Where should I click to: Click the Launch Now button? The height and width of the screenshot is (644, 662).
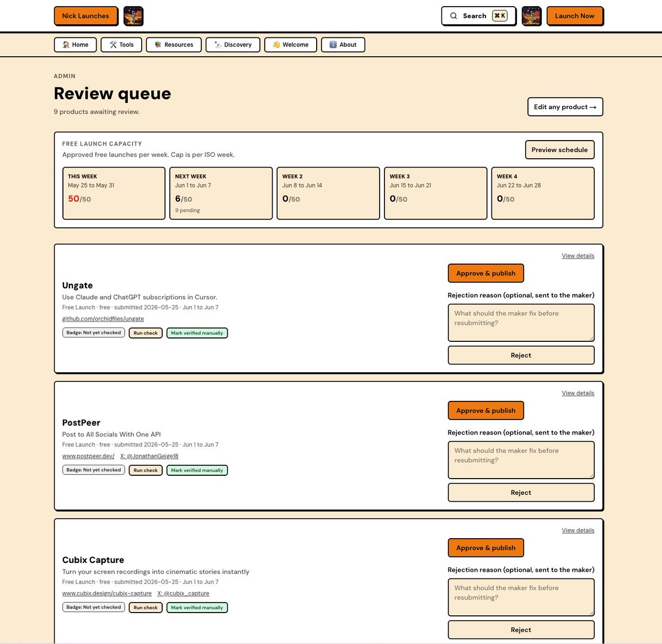[575, 16]
